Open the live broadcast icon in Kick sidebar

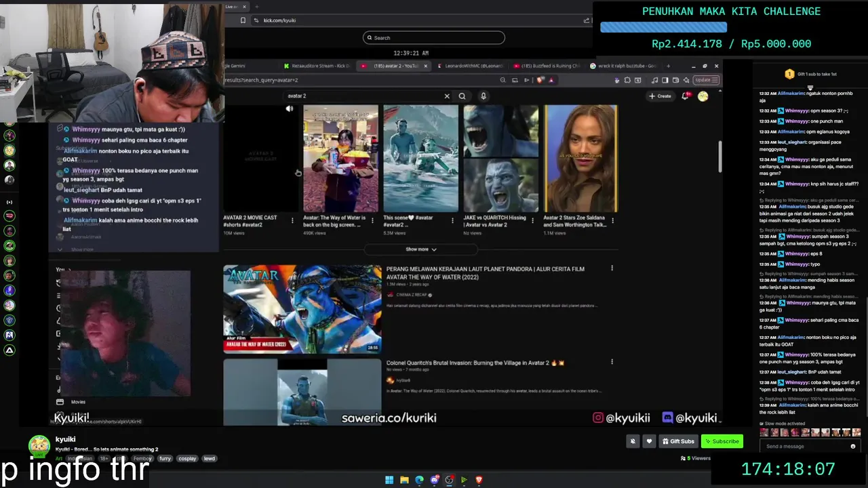tap(9, 202)
